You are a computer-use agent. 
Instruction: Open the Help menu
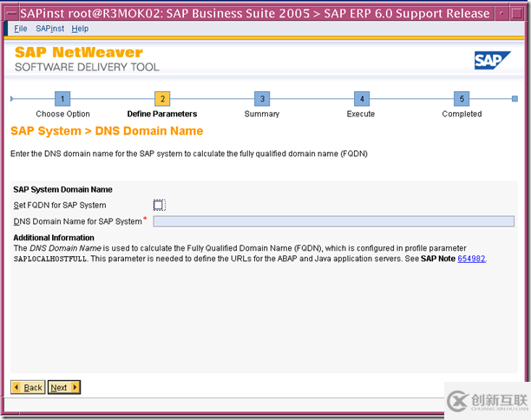point(80,29)
